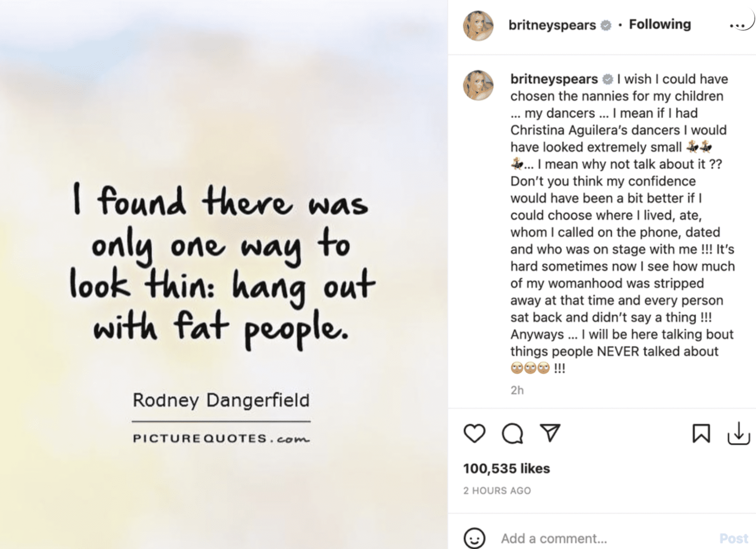Open post options via the three-dots menu
This screenshot has height=549, width=756.
[x=738, y=25]
